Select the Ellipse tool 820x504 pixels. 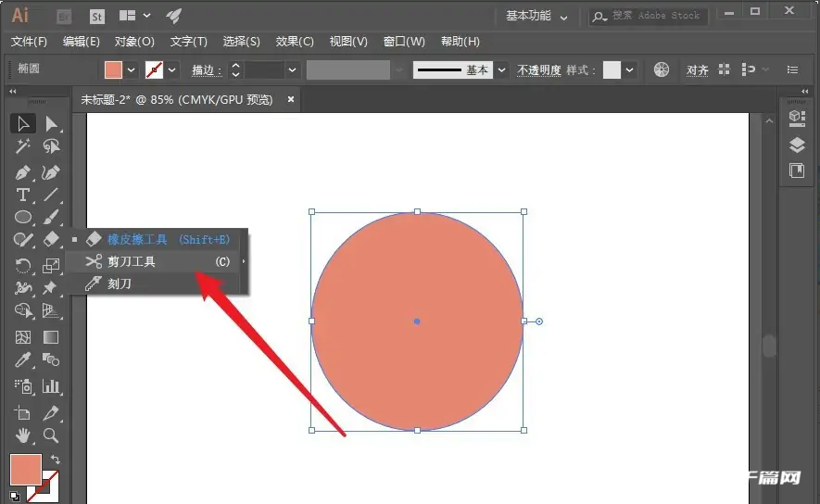[x=23, y=217]
